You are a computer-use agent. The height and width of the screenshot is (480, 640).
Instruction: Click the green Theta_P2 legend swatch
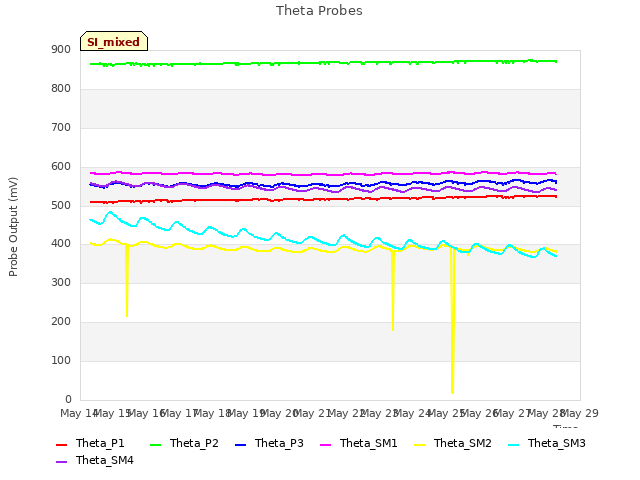(x=156, y=444)
